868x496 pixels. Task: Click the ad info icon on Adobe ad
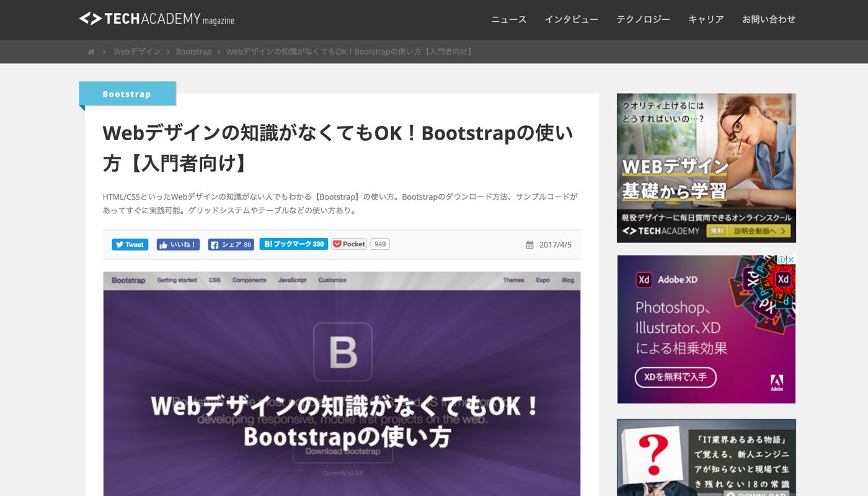pyautogui.click(x=782, y=260)
